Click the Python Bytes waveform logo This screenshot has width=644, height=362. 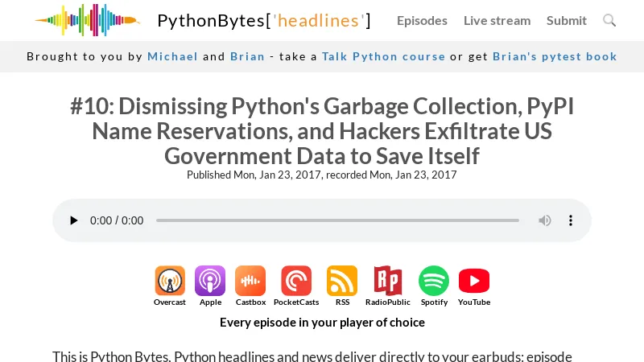tap(87, 20)
